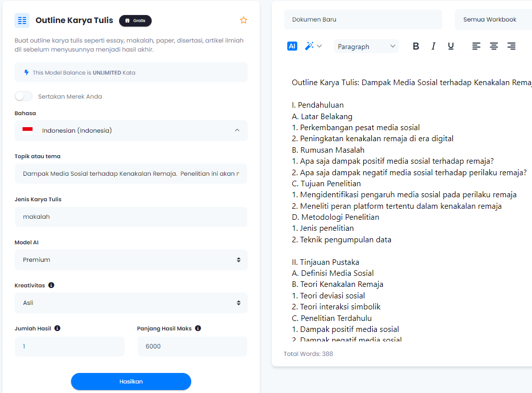Open Semua Workbook
532x393 pixels.
click(x=490, y=19)
